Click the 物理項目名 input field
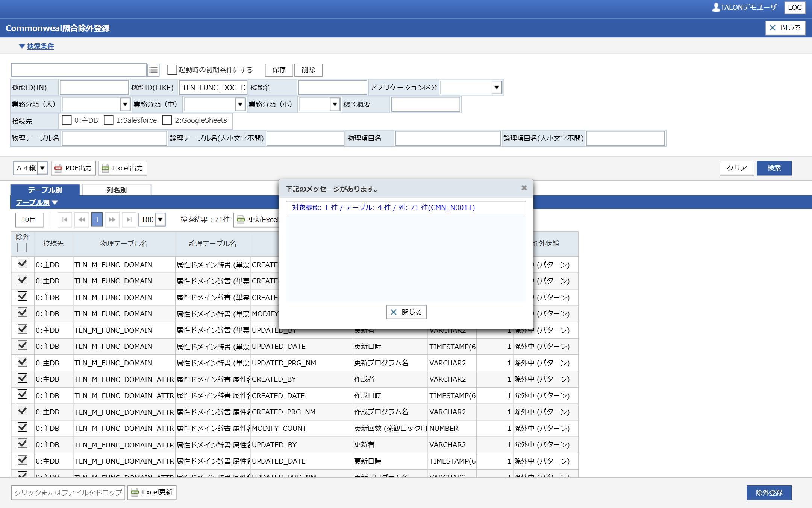Viewport: 812px width, 508px height. click(447, 138)
